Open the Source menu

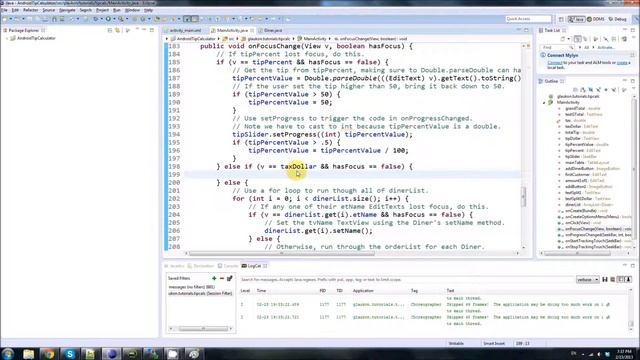pyautogui.click(x=49, y=10)
